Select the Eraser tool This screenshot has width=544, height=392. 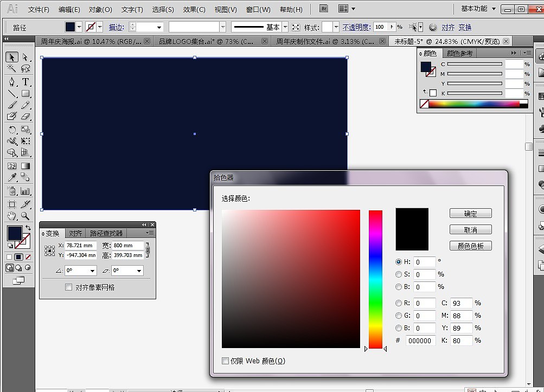(25, 116)
